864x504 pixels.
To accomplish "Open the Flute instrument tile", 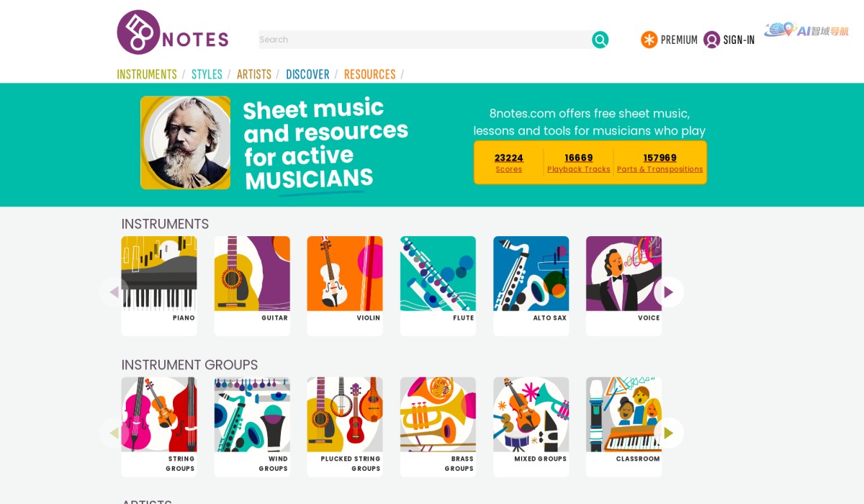I will [x=438, y=274].
